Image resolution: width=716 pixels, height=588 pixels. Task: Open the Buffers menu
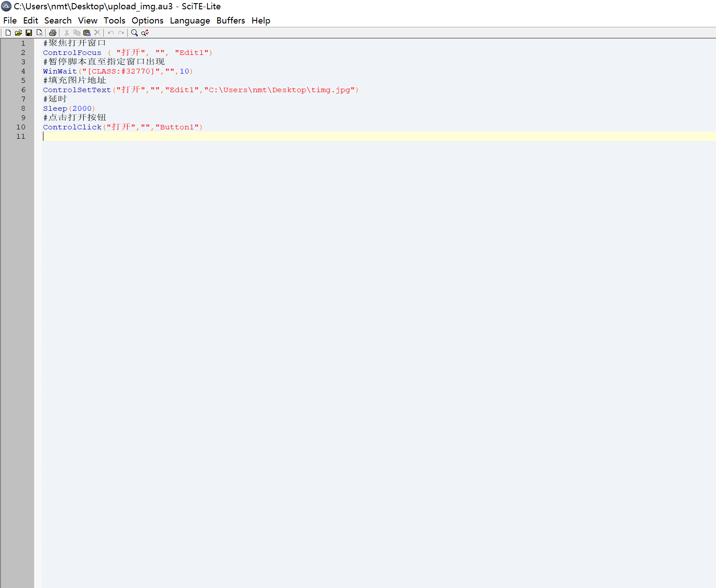coord(231,21)
